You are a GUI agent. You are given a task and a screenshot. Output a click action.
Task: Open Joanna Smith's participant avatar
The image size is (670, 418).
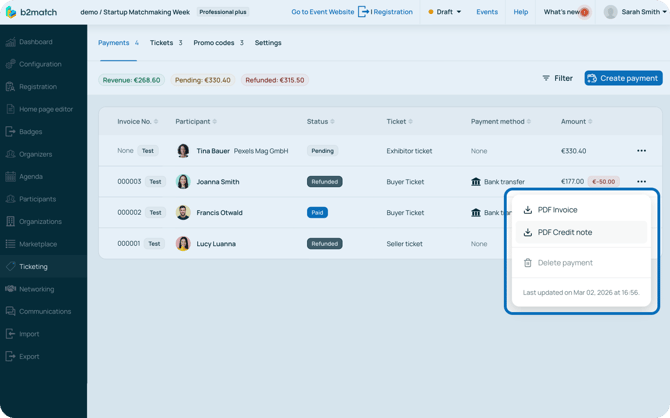click(x=183, y=182)
